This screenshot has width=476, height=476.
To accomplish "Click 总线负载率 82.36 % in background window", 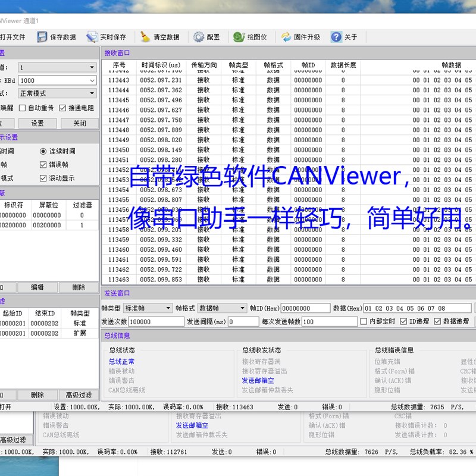I will tap(441, 452).
